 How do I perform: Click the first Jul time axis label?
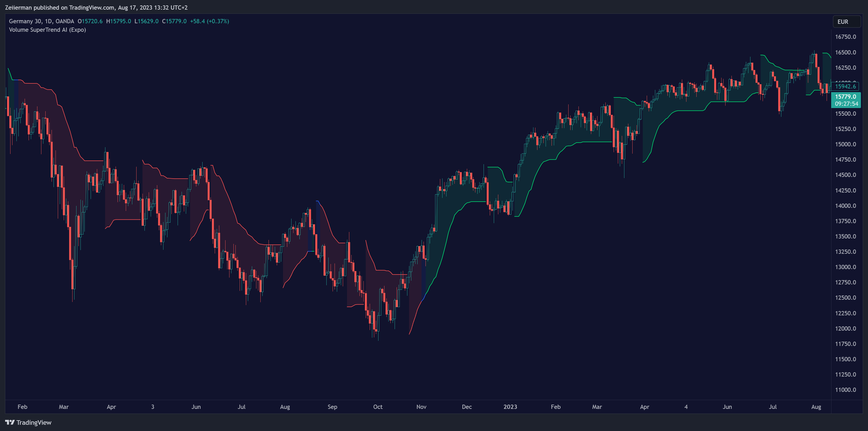pos(242,407)
